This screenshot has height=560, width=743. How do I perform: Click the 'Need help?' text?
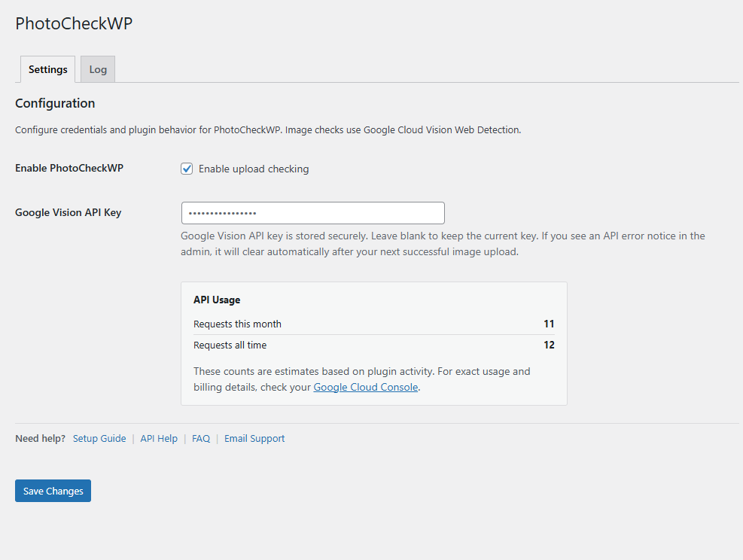(x=41, y=438)
